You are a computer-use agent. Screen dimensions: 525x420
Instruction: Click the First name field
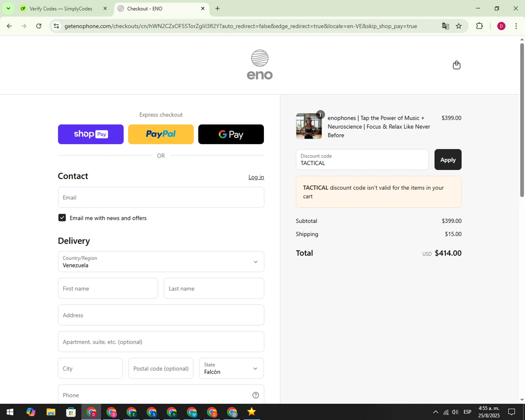tap(108, 288)
